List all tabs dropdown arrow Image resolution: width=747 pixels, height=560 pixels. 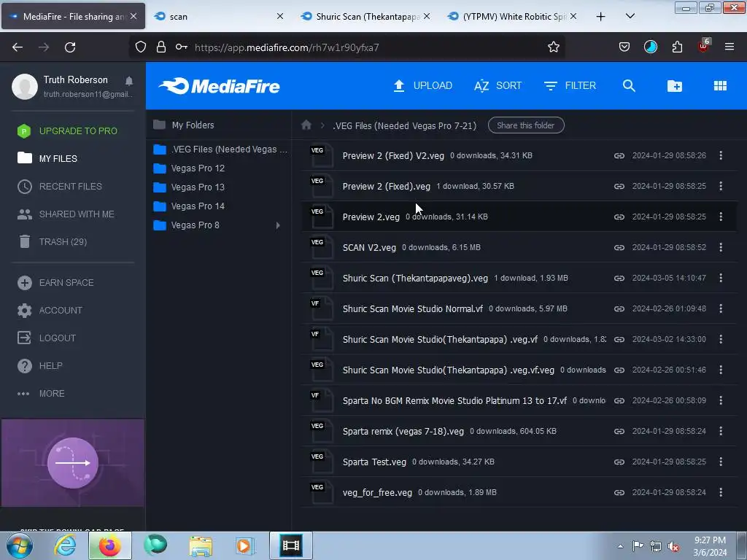click(x=630, y=16)
